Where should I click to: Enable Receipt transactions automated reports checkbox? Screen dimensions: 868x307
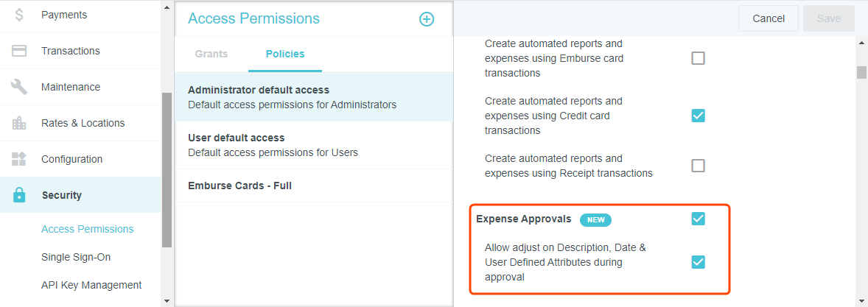698,166
